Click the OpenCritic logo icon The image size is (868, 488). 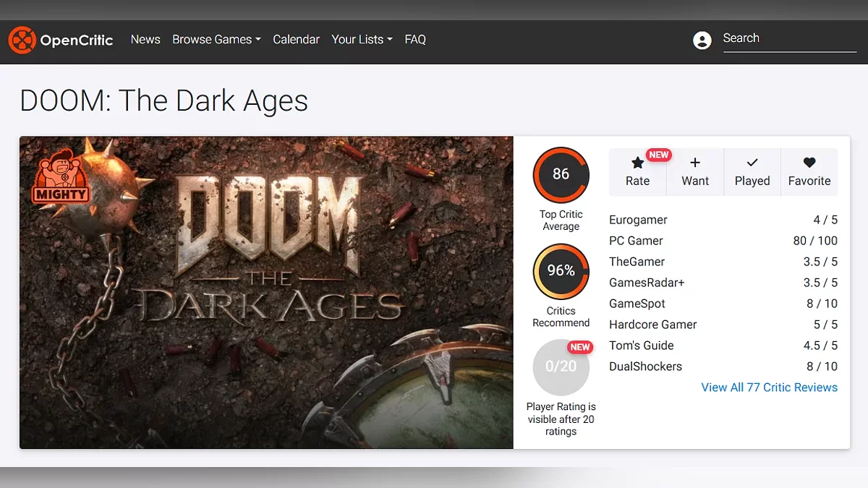21,40
